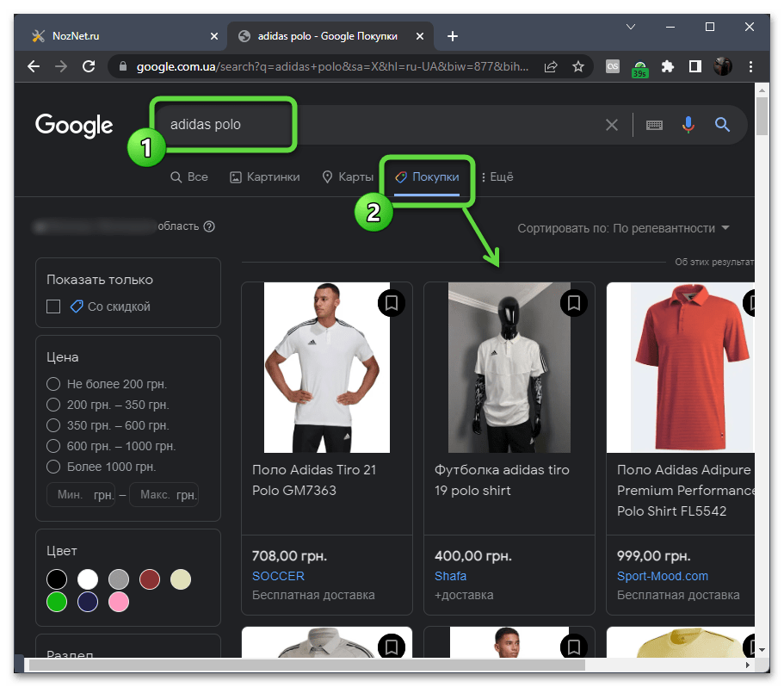Open the Sport-Mood.com store link
The height and width of the screenshot is (687, 784).
pos(663,576)
